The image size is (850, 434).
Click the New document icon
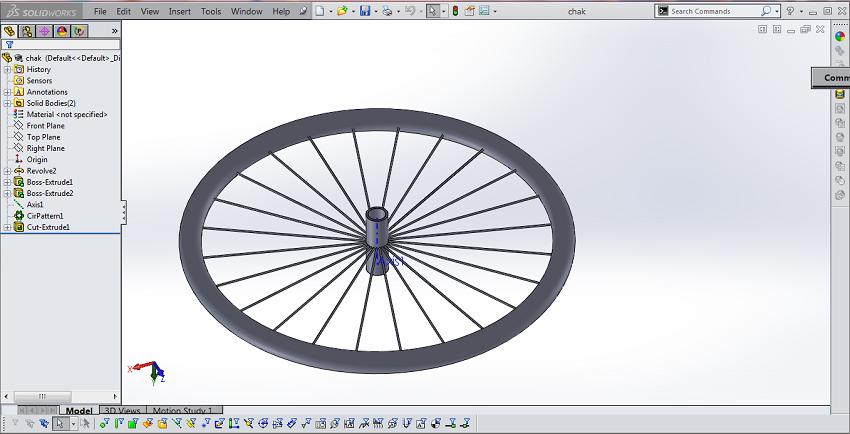pos(320,11)
